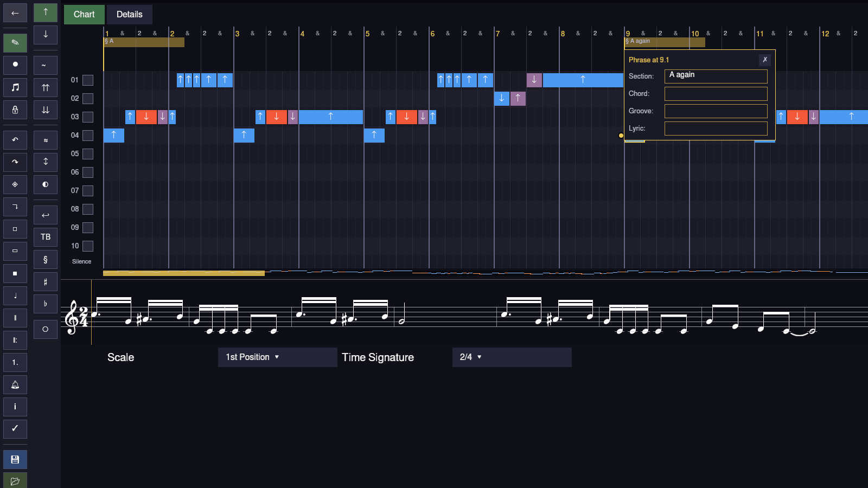868x488 pixels.
Task: Toggle checkbox for row 10
Action: coord(88,246)
